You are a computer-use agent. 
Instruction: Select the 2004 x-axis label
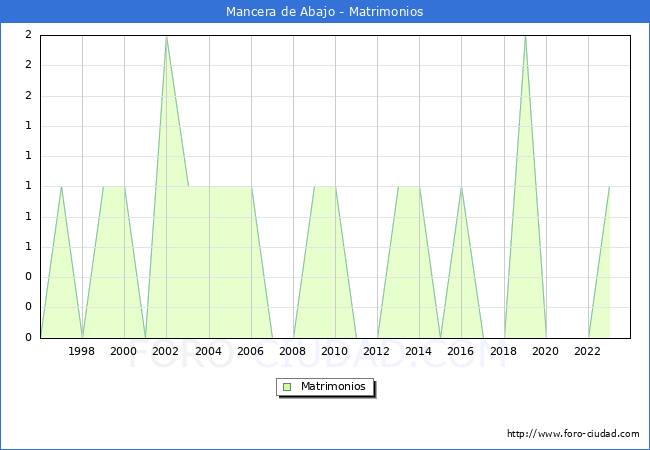click(x=208, y=351)
